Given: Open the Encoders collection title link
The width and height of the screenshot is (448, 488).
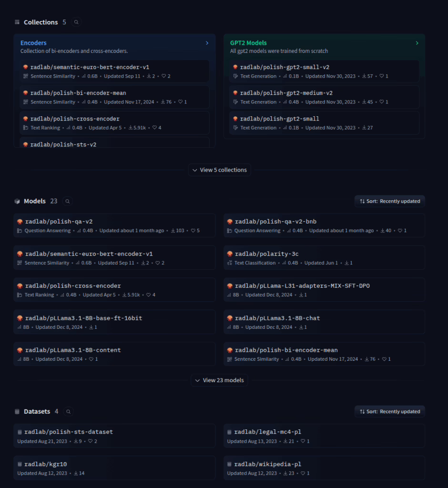Looking at the screenshot, I should 33,43.
